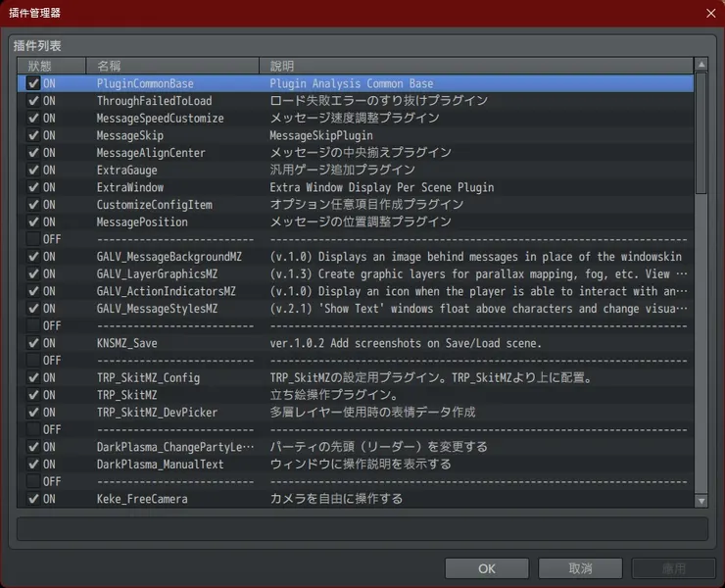Select the MessageAlignCenter plugin name
This screenshot has width=725, height=588.
(x=151, y=153)
